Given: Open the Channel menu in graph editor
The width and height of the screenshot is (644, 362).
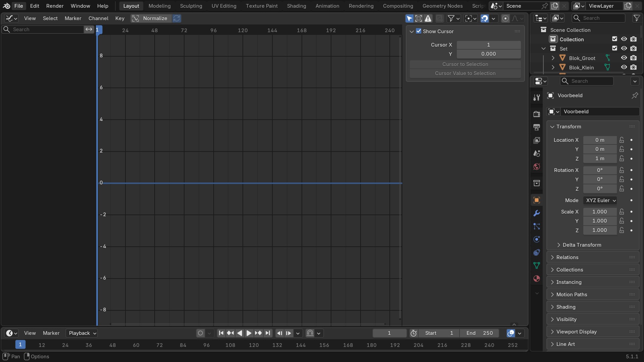Looking at the screenshot, I should (x=98, y=18).
